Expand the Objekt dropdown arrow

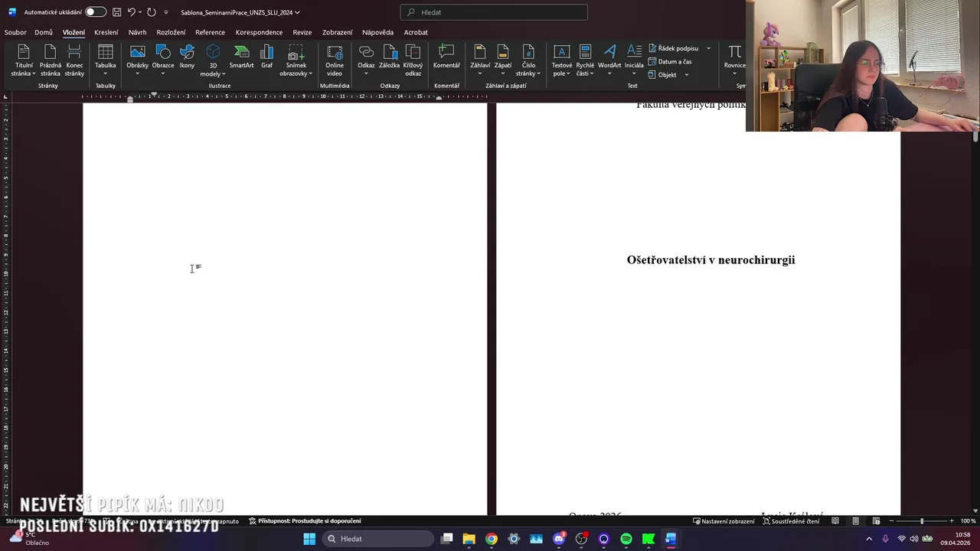tap(686, 75)
